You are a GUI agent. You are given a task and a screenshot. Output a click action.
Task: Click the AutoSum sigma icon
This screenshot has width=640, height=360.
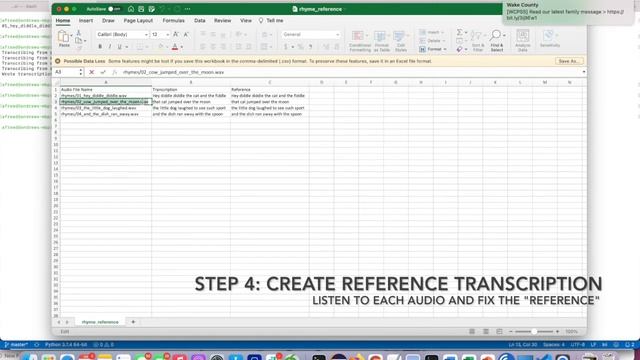click(460, 32)
